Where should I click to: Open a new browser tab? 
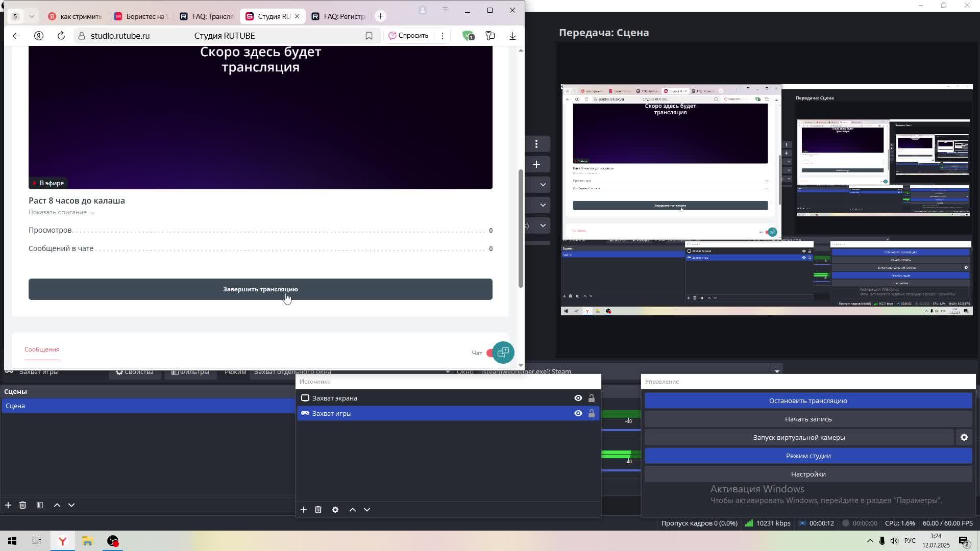(x=380, y=16)
